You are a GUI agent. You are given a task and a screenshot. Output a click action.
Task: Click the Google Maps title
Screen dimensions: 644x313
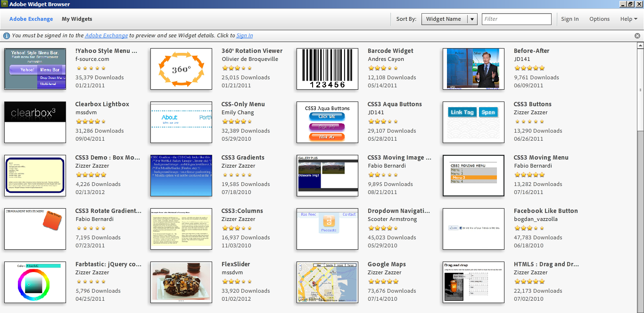[387, 264]
